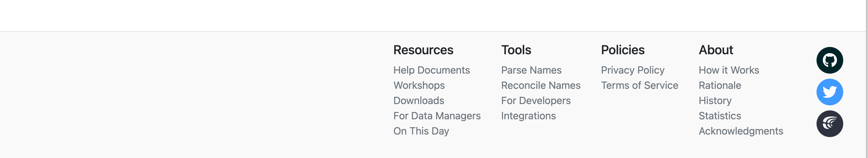This screenshot has width=868, height=158.
Task: Visit For Data Managers page
Action: point(437,116)
